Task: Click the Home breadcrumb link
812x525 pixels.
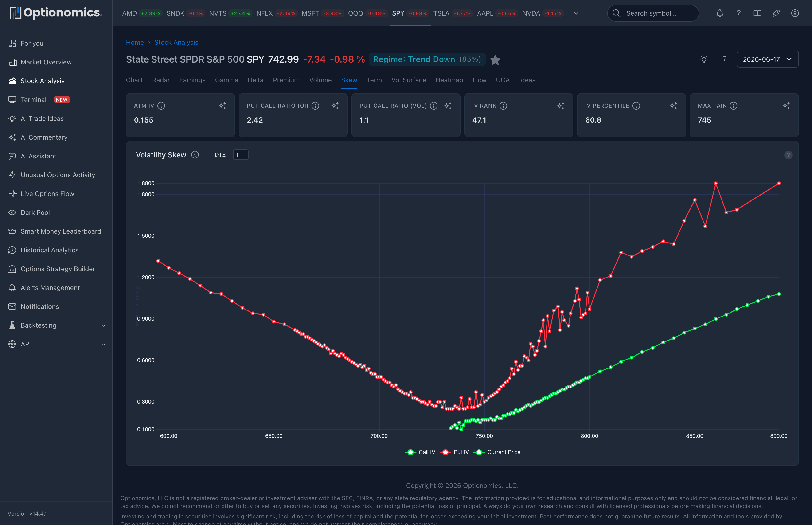Action: click(135, 42)
